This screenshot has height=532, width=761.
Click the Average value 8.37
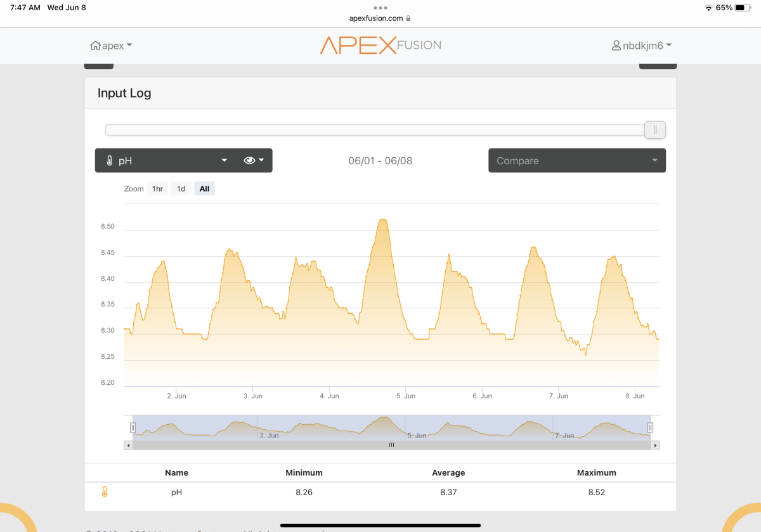449,492
